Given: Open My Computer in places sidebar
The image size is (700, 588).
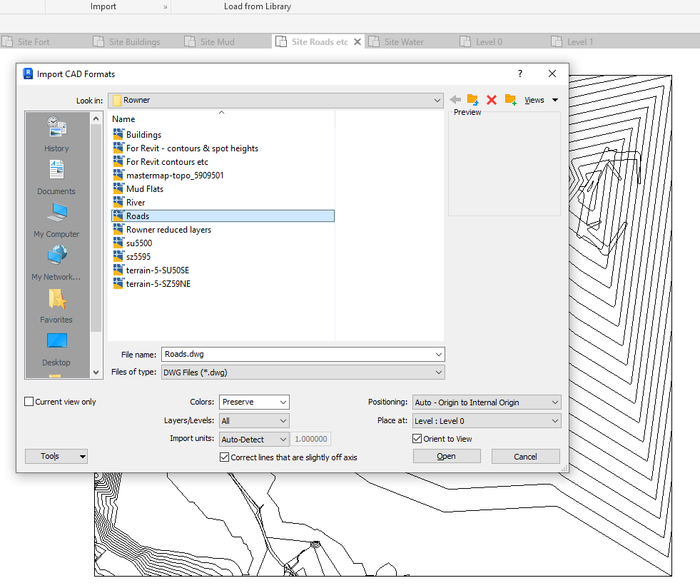Looking at the screenshot, I should click(x=56, y=220).
